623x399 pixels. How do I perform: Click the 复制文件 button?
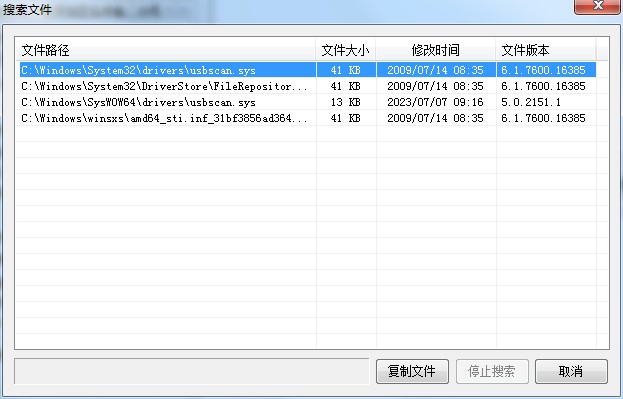(412, 372)
